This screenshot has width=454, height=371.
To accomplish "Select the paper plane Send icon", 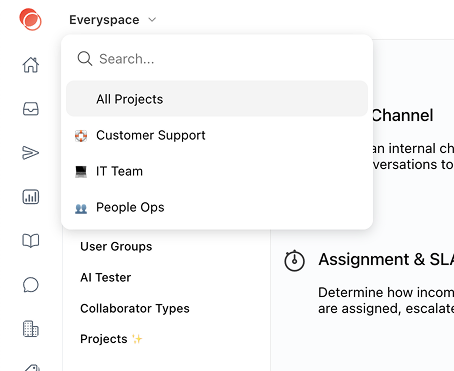I will 31,153.
